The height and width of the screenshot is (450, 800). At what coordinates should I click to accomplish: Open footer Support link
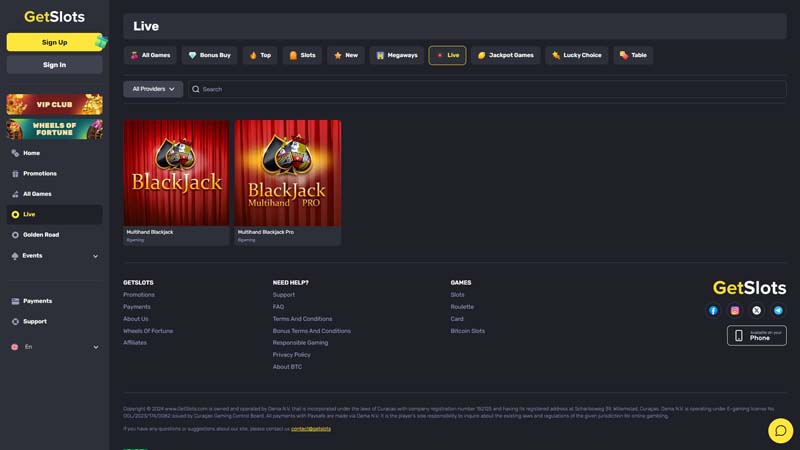[x=284, y=295]
